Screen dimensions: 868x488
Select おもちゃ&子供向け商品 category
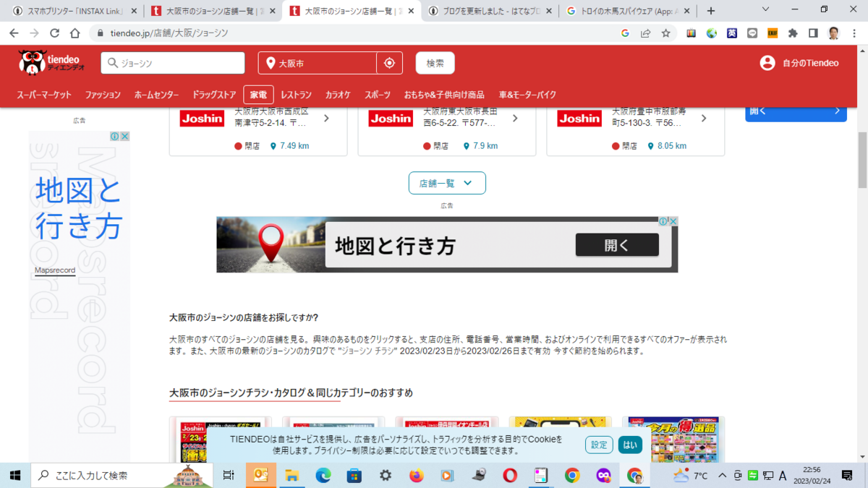[x=444, y=95]
